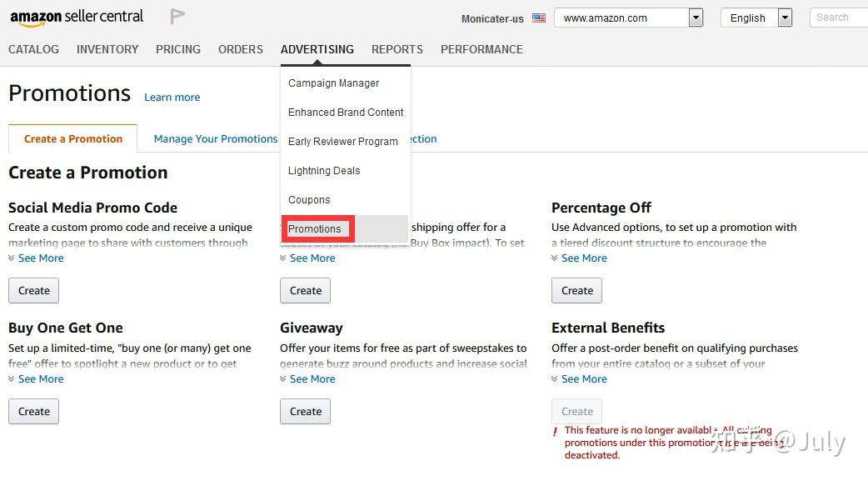Viewport: 868px width, 481px height.
Task: Open the Inventory menu
Action: pos(107,49)
